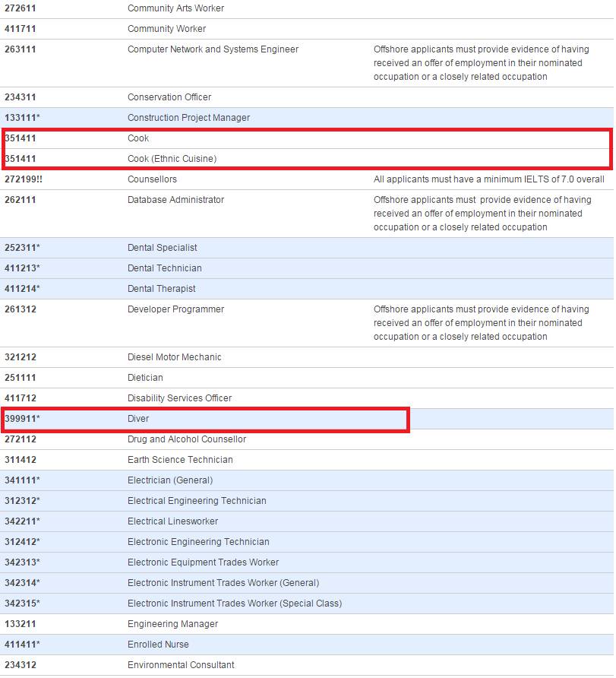Select Developer Programmer occupation
Viewport: 616px width, 678px height.
click(175, 309)
